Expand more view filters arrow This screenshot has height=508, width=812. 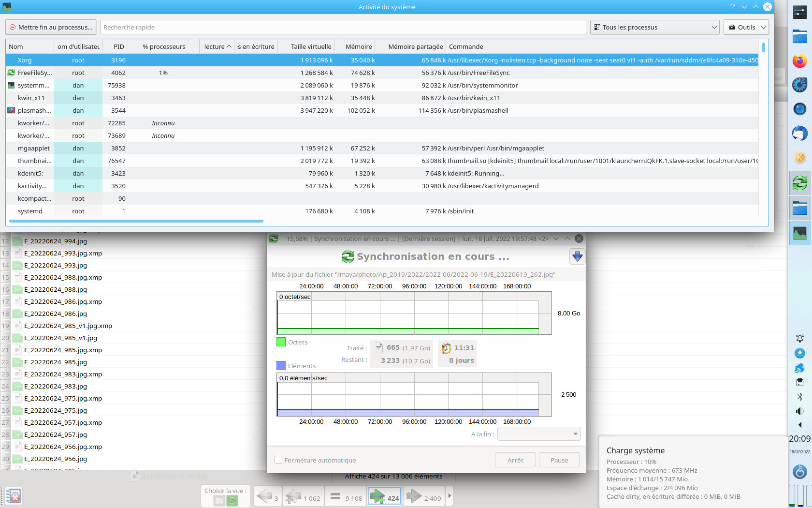click(x=449, y=496)
